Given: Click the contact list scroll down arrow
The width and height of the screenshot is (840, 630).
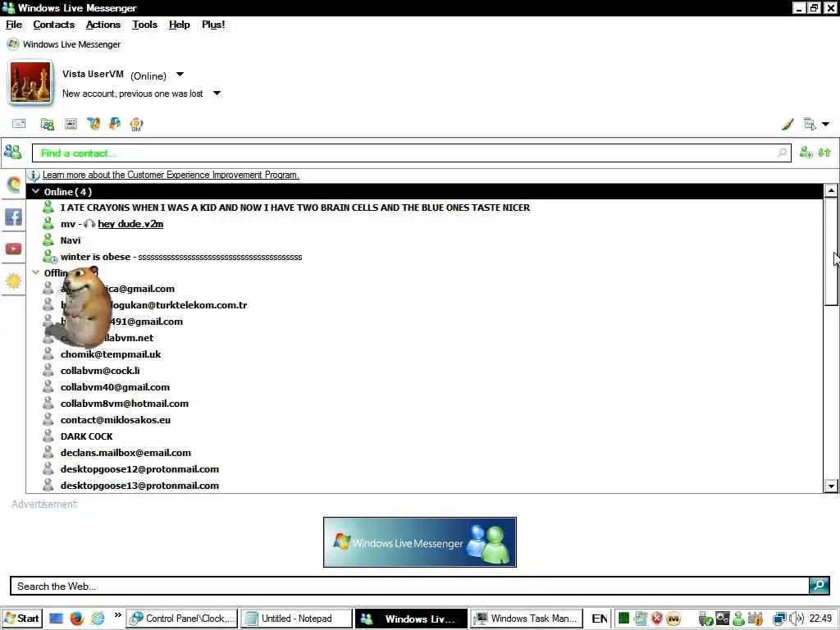Looking at the screenshot, I should pos(831,486).
